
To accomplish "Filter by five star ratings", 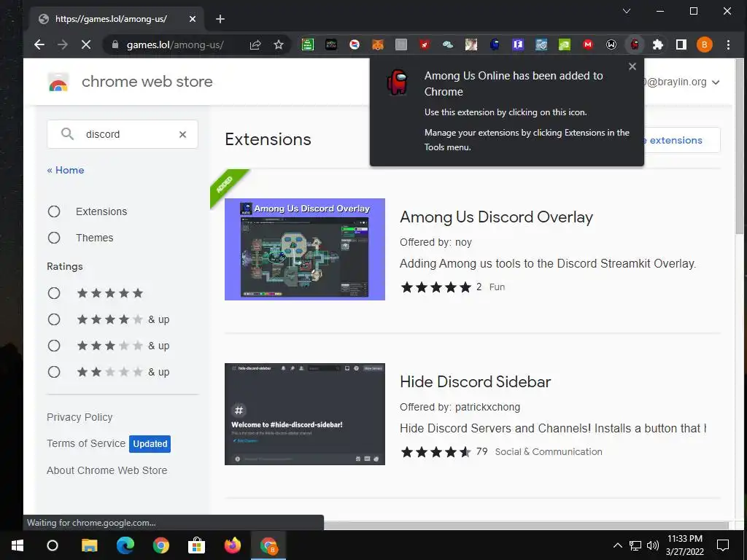I will [54, 293].
